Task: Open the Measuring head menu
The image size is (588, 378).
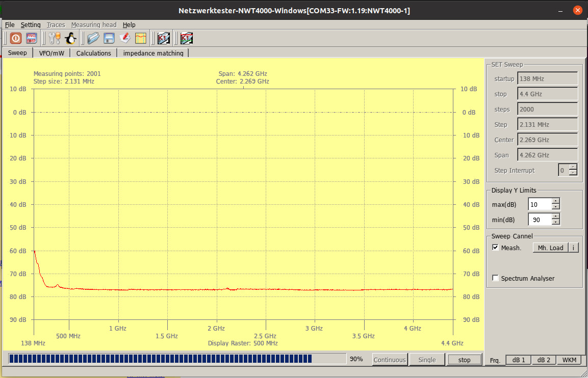Action: coord(94,25)
